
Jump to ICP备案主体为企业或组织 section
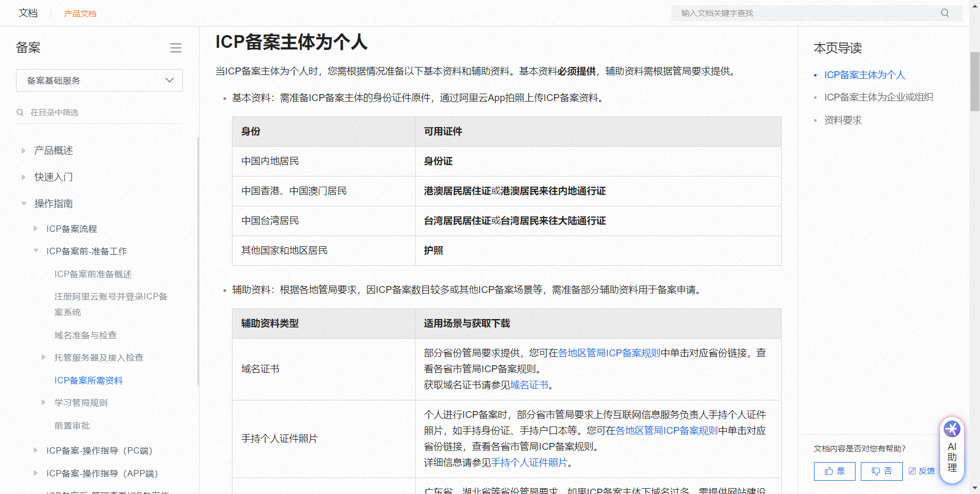click(x=878, y=97)
